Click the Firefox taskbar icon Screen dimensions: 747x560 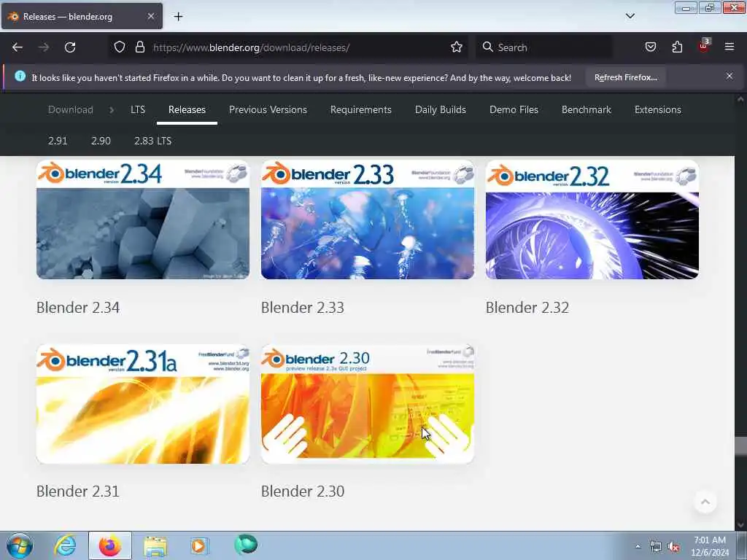click(110, 545)
